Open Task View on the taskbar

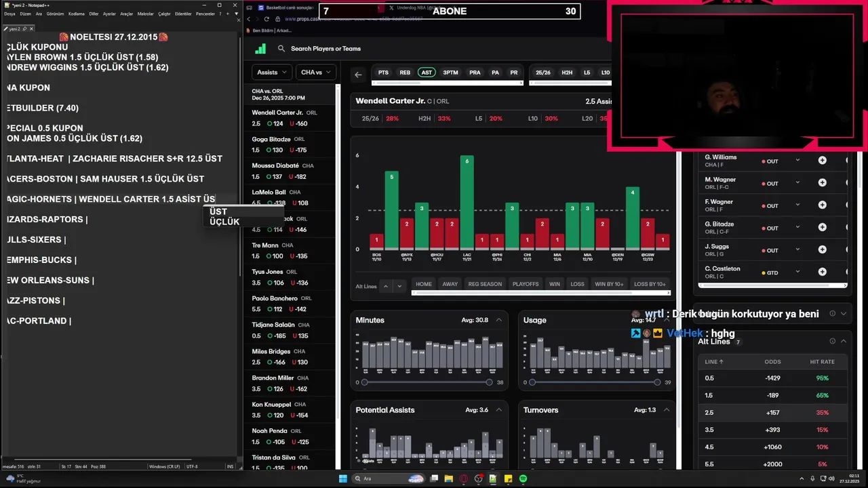434,479
